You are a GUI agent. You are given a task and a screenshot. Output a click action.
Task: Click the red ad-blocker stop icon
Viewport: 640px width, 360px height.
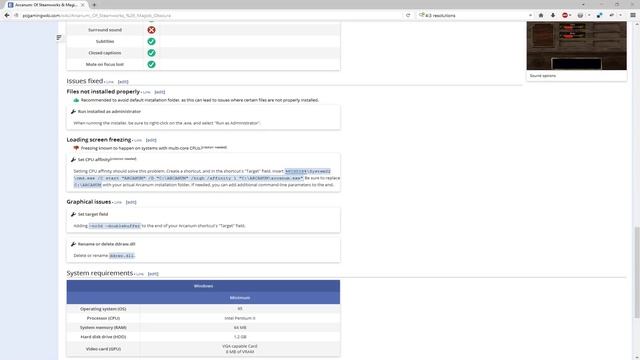[x=565, y=15]
